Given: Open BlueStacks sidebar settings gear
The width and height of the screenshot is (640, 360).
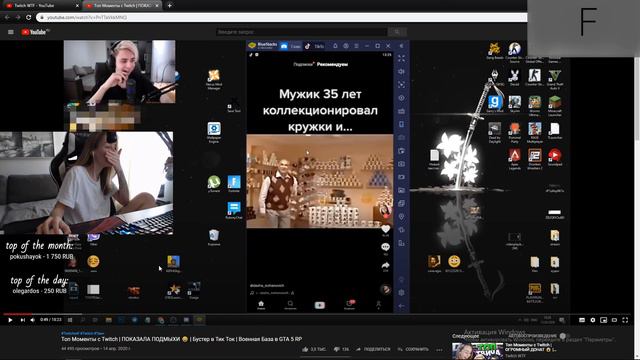Looking at the screenshot, I should (x=402, y=293).
